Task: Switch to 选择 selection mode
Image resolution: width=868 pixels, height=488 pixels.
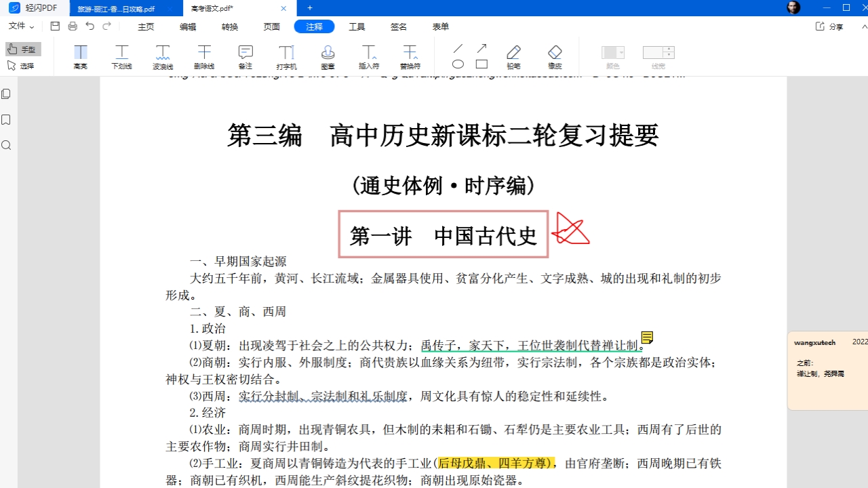Action: point(24,64)
